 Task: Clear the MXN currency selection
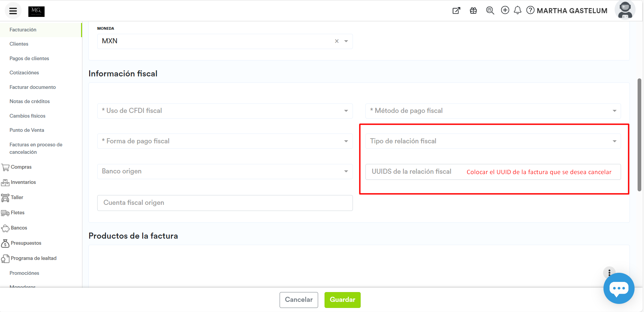pos(337,41)
